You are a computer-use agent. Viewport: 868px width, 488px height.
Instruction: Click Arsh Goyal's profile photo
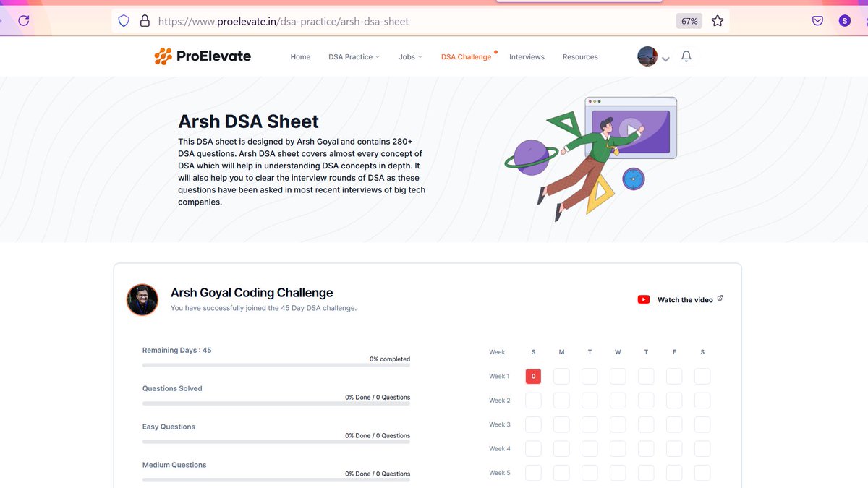pos(142,299)
